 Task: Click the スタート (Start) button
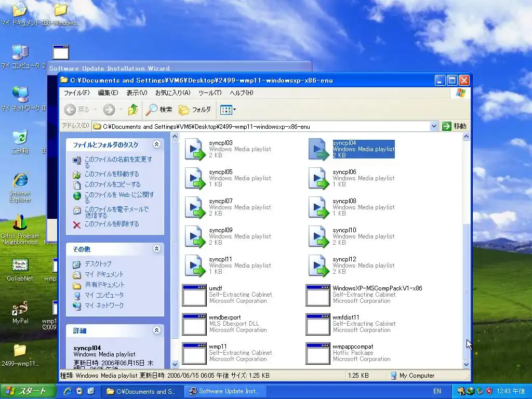coord(28,391)
